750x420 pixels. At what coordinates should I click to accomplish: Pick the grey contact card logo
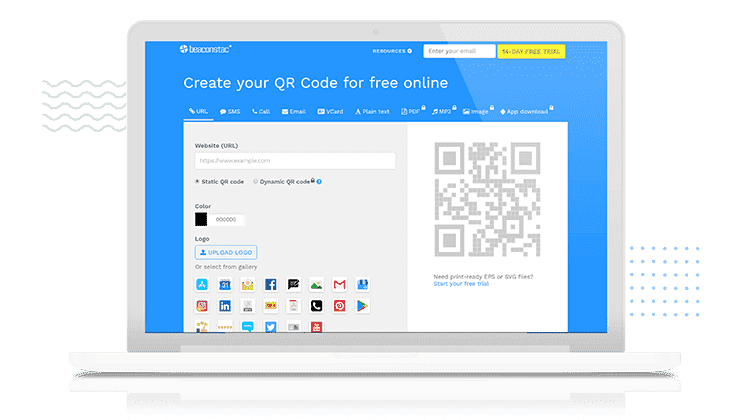click(x=294, y=326)
